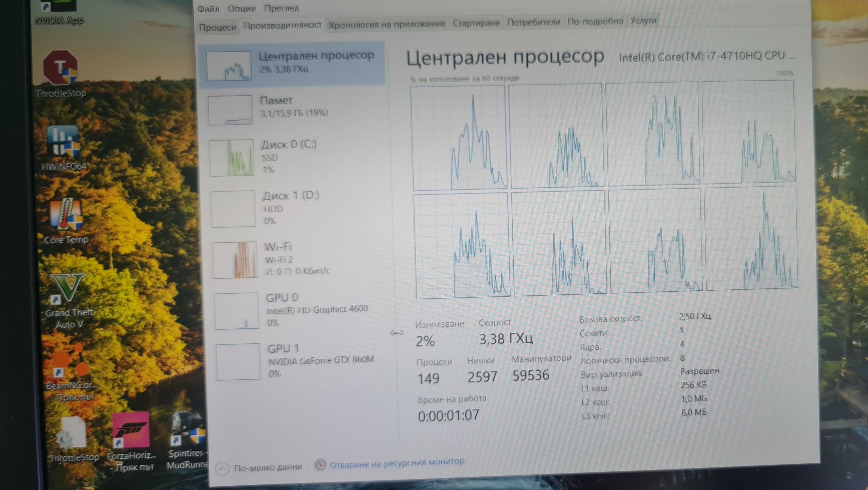Click the 'По-малко данни' chevron icon
Viewport: 868px width, 490px height.
point(223,468)
